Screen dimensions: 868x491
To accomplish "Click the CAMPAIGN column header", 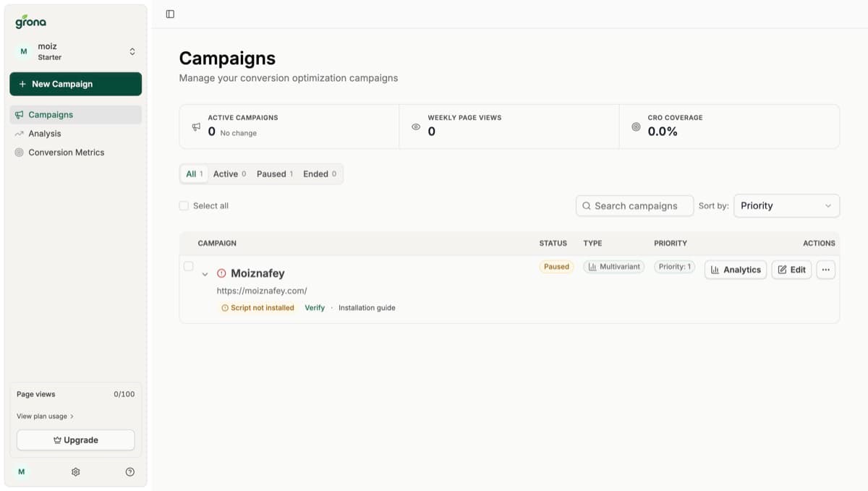I will point(217,244).
